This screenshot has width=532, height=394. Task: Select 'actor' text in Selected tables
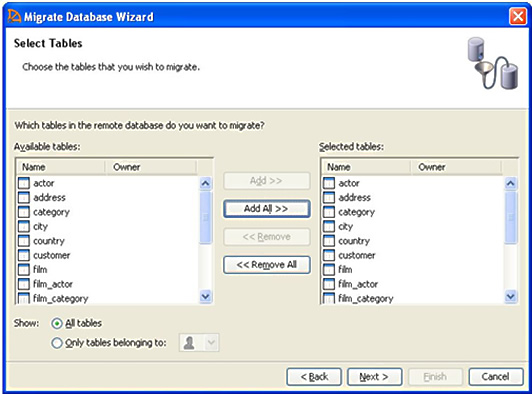point(349,183)
